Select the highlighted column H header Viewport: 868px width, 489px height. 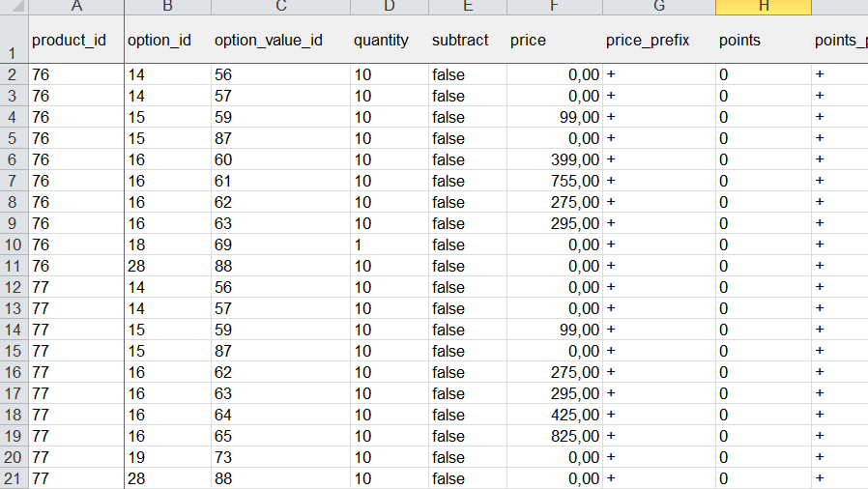764,7
